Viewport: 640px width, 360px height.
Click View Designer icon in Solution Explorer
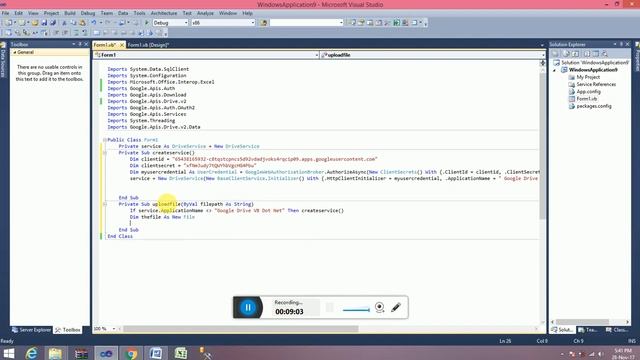596,53
